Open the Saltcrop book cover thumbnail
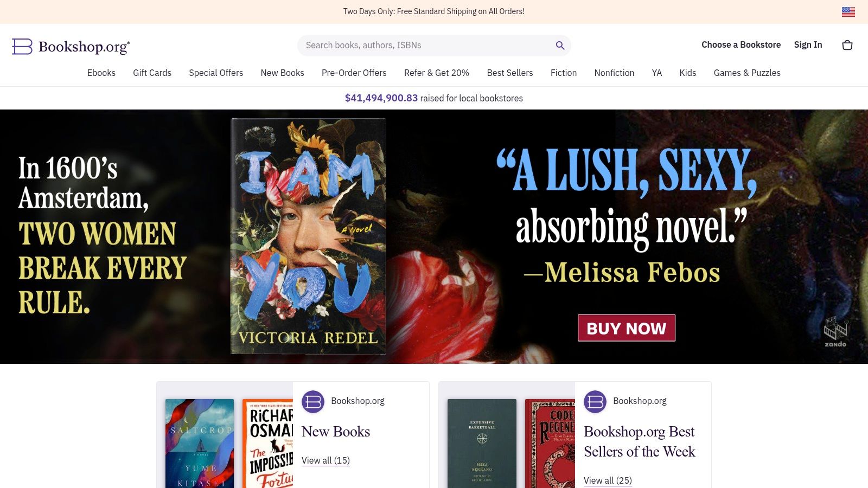868x488 pixels. click(x=200, y=444)
